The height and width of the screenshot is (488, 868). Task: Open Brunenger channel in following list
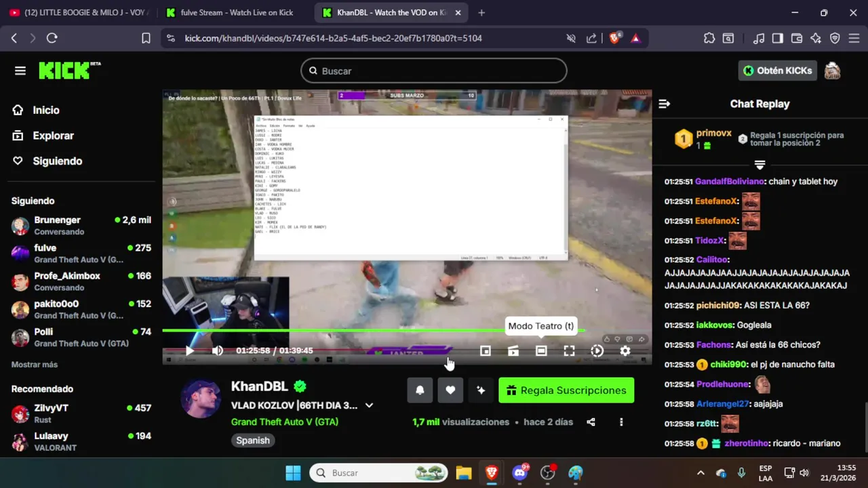tap(81, 225)
